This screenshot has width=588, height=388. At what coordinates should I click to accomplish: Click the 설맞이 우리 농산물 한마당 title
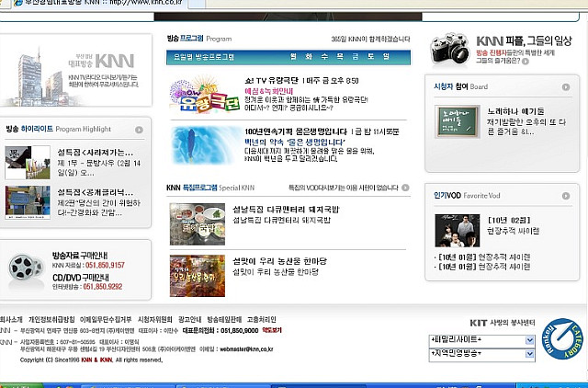tap(279, 261)
